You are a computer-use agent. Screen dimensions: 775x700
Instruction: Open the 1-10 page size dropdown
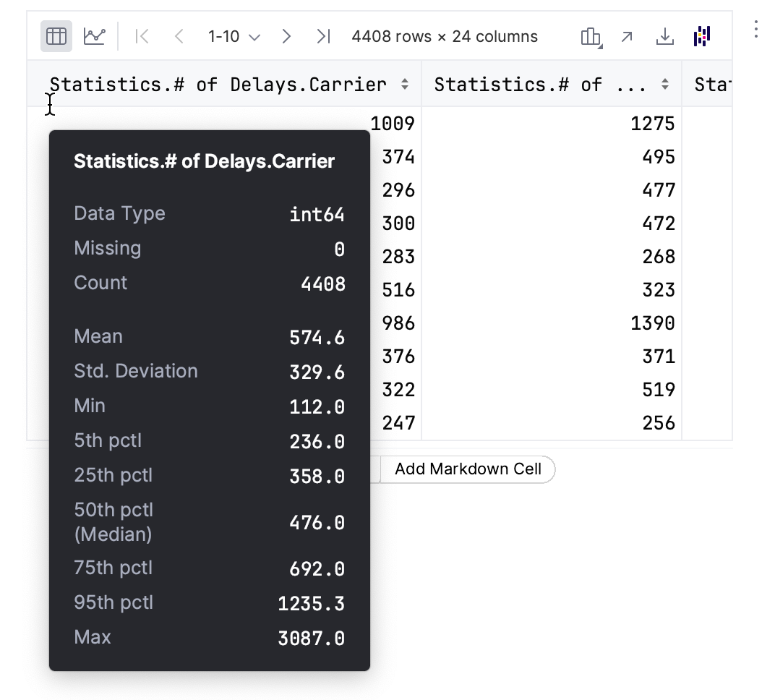232,36
